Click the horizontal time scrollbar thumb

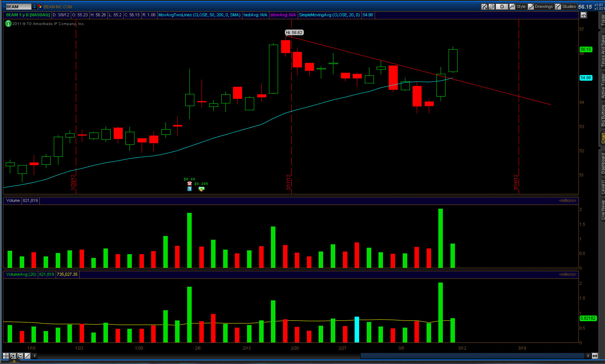pyautogui.click(x=472, y=356)
